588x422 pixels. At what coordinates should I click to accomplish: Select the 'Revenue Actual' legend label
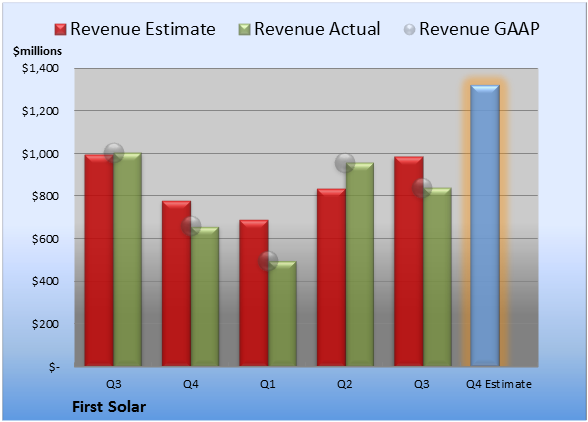coord(317,29)
